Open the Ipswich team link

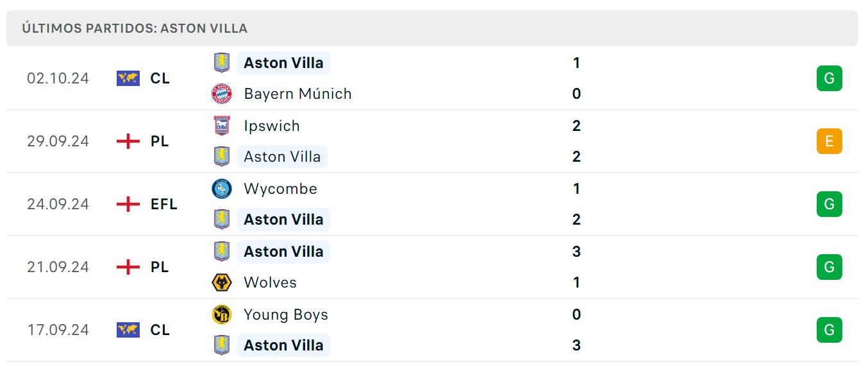(x=272, y=126)
